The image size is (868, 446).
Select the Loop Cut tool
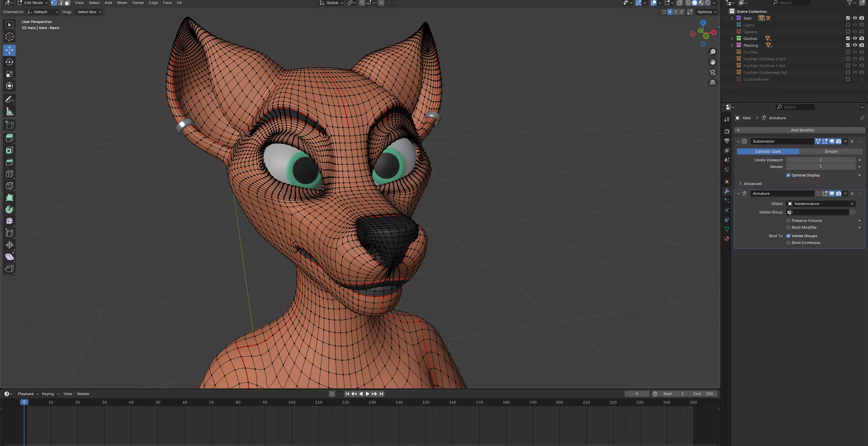point(9,174)
